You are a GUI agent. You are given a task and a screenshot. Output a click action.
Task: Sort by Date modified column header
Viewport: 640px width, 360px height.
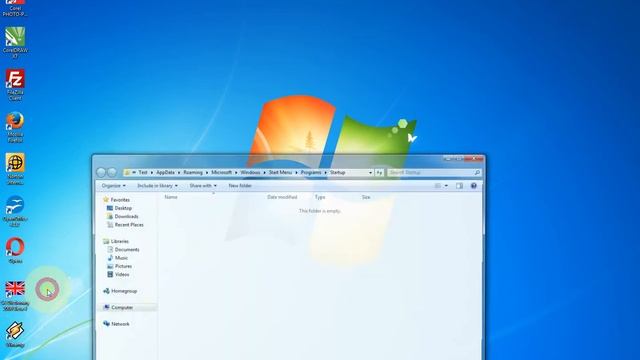pyautogui.click(x=282, y=197)
